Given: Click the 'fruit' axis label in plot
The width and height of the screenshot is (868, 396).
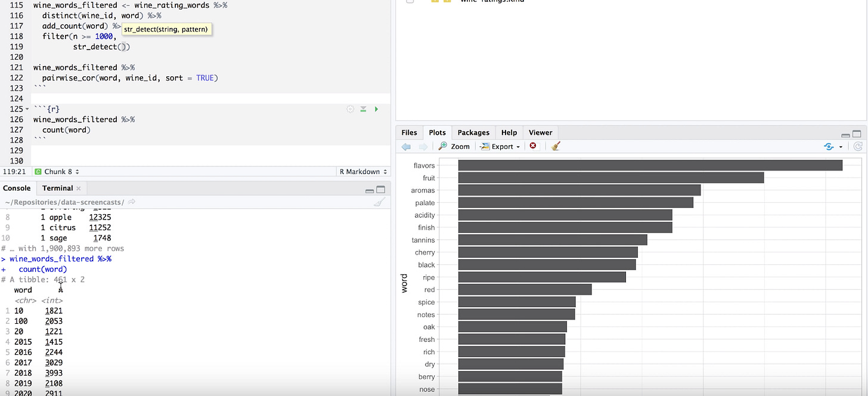Looking at the screenshot, I should click(429, 178).
